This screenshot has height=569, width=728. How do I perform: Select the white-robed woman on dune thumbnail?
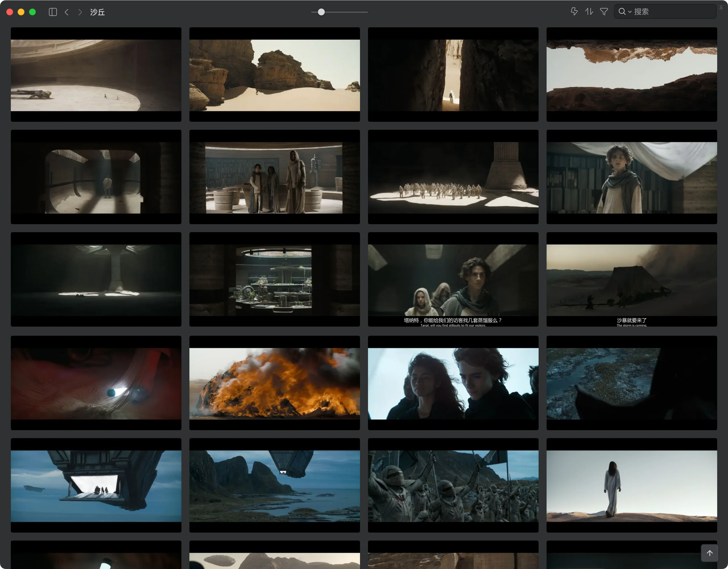[x=632, y=485]
